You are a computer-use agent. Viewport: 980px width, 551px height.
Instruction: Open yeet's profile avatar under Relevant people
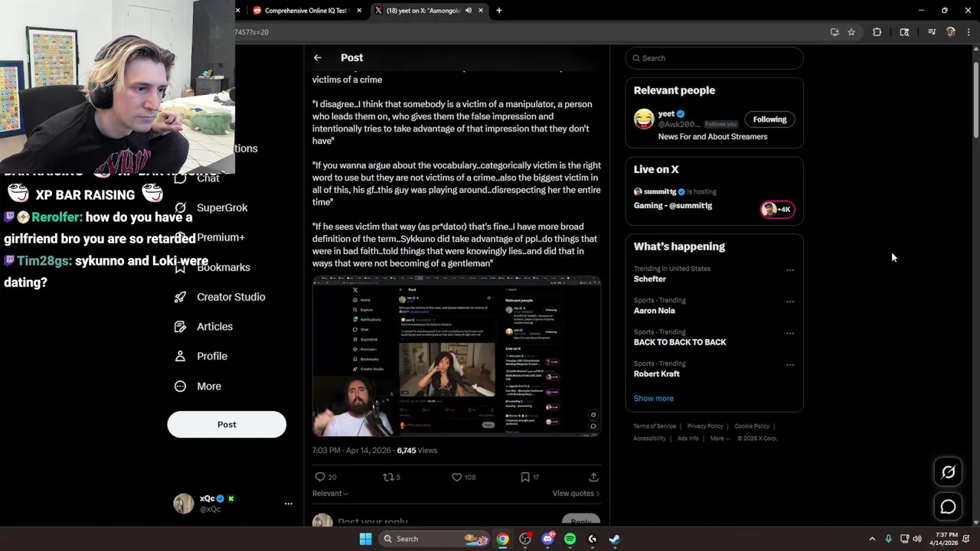644,119
